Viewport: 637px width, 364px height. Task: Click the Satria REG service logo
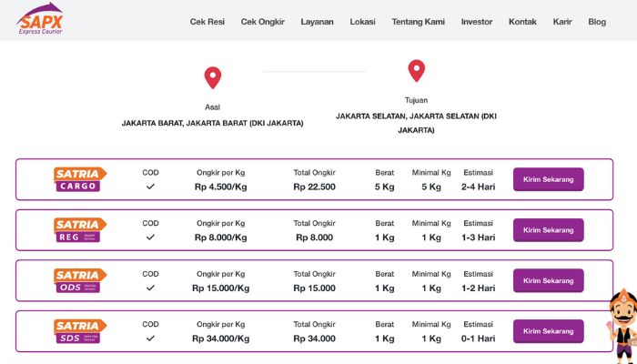[80, 230]
